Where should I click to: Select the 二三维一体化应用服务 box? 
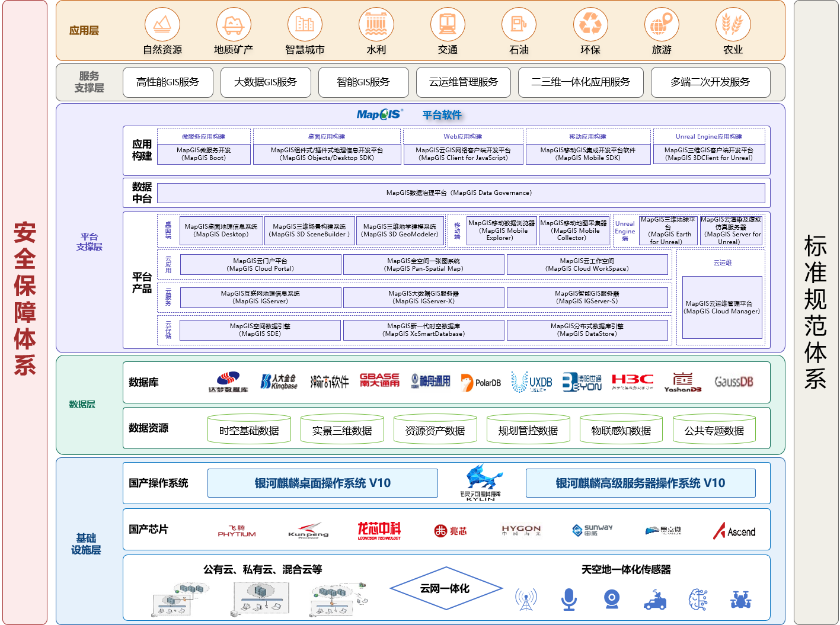tap(581, 82)
